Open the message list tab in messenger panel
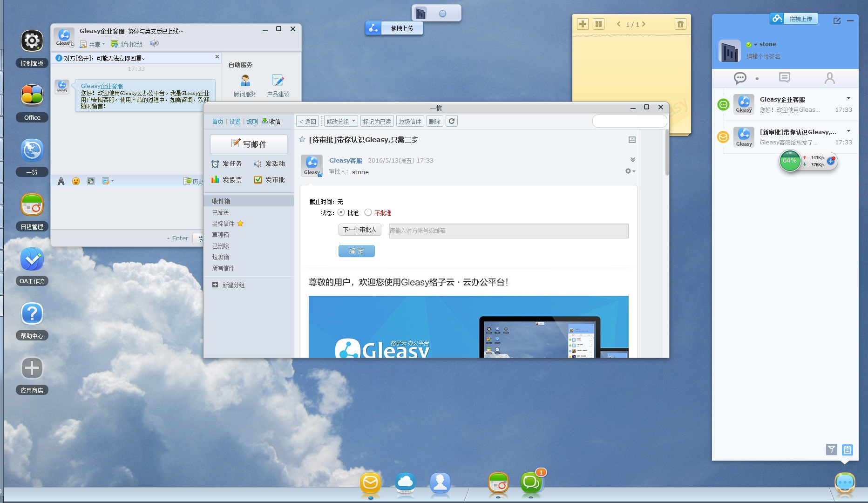Image resolution: width=868 pixels, height=503 pixels. tap(785, 78)
